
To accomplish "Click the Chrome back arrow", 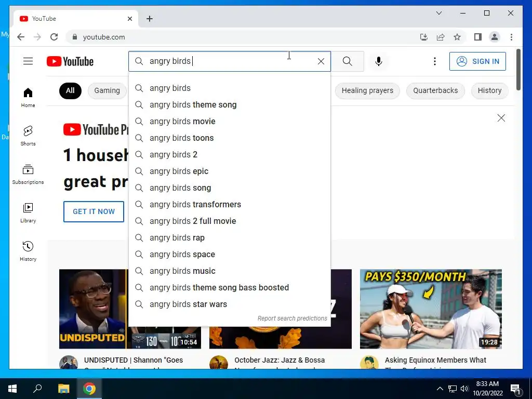I will pyautogui.click(x=21, y=37).
